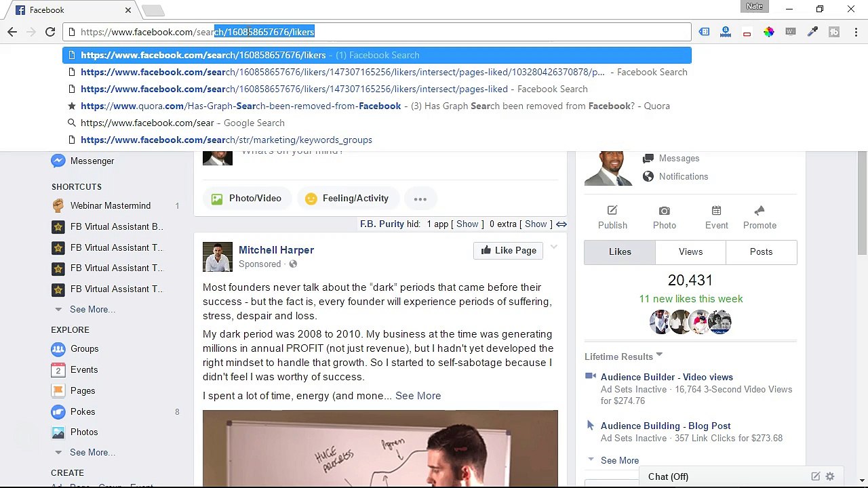Click the Like Page button

tap(508, 251)
